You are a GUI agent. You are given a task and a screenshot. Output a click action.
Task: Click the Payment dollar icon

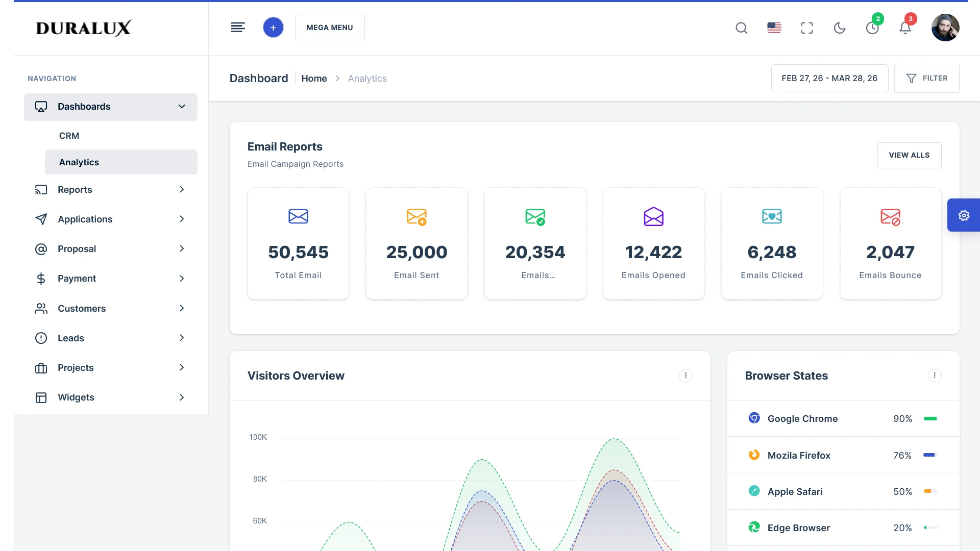41,279
